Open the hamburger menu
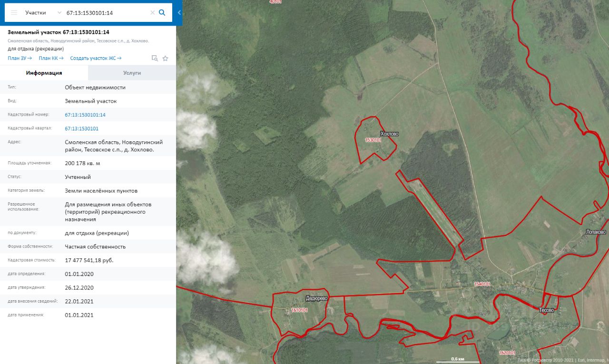The width and height of the screenshot is (609, 364). [x=14, y=13]
